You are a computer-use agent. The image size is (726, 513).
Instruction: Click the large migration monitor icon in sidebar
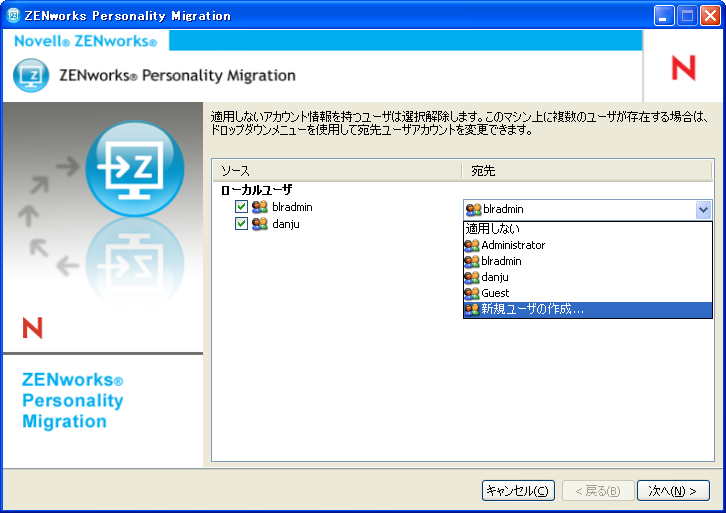click(135, 169)
